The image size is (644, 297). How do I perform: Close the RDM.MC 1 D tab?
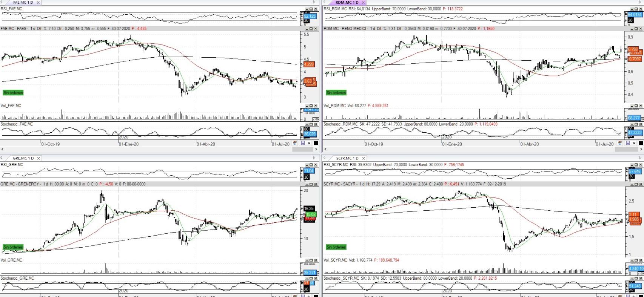[363, 3]
